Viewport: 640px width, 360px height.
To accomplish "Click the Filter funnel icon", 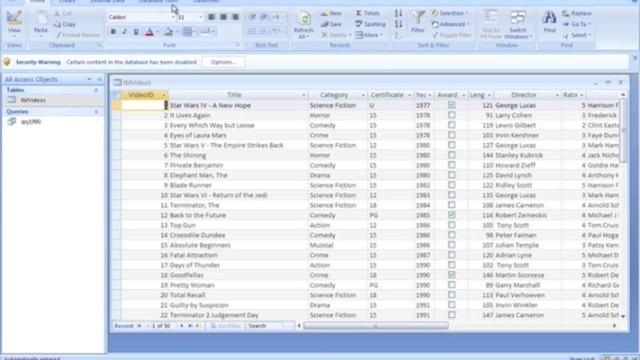I will tap(418, 21).
